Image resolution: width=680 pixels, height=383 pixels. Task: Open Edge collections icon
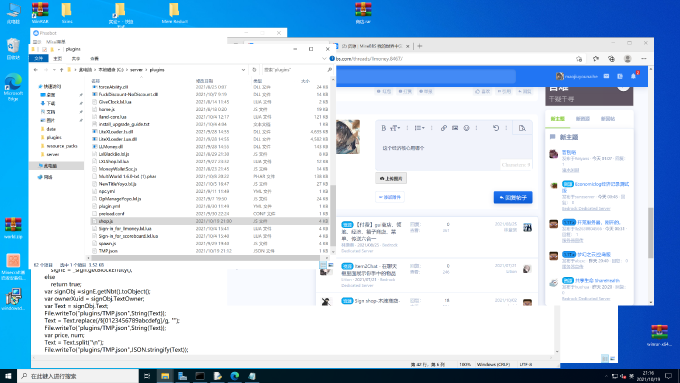click(611, 59)
